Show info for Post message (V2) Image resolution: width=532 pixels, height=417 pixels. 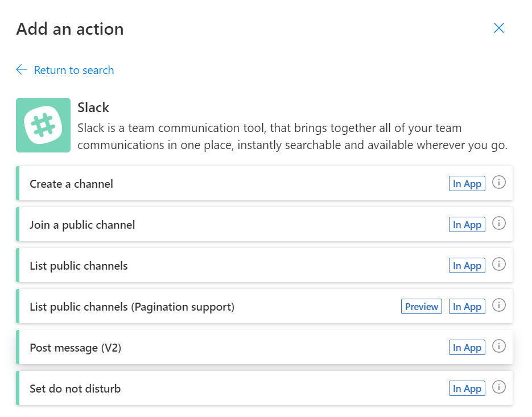(x=499, y=346)
